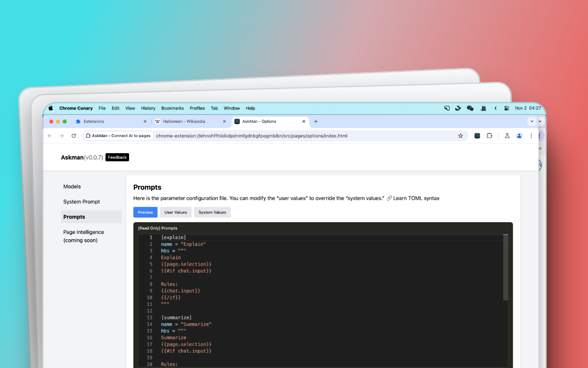Screen dimensions: 588x368
Task: Open macOS Control Center icon
Action: tap(507, 108)
